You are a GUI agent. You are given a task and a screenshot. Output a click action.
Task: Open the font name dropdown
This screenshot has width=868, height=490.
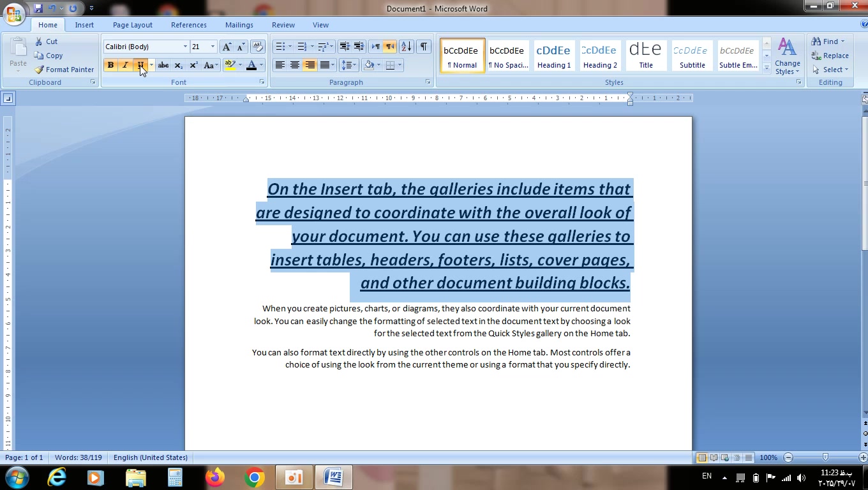(185, 47)
